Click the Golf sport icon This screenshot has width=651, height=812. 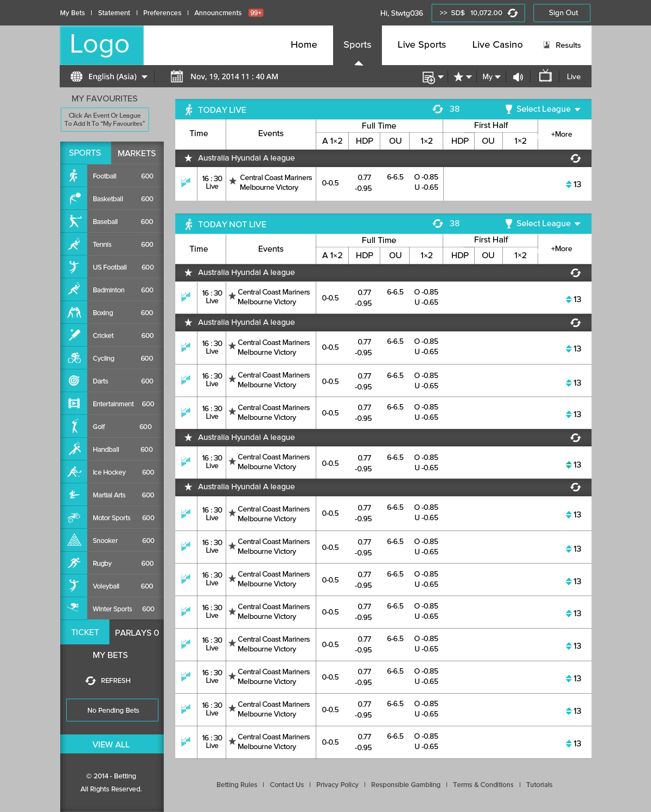pyautogui.click(x=75, y=426)
